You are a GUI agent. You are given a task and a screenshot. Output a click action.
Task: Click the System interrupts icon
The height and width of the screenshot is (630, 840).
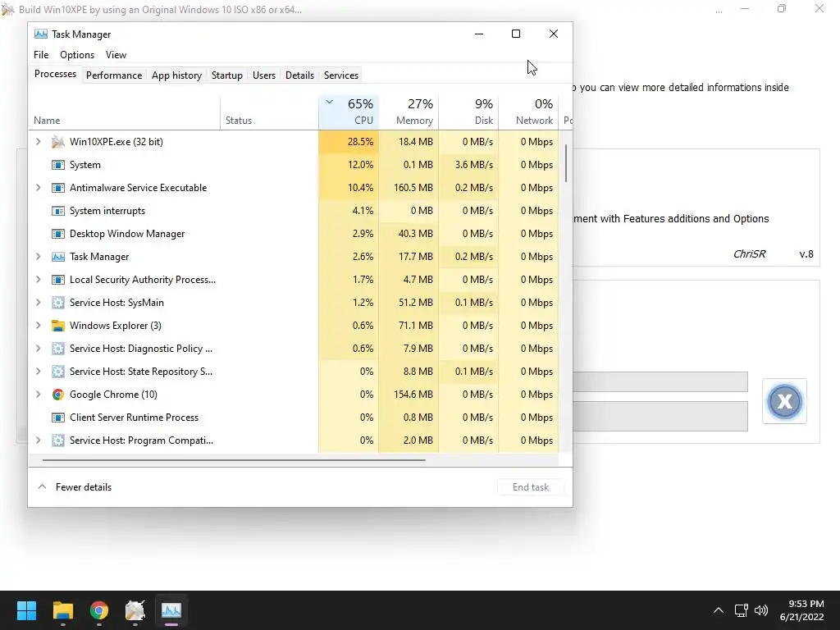point(58,211)
